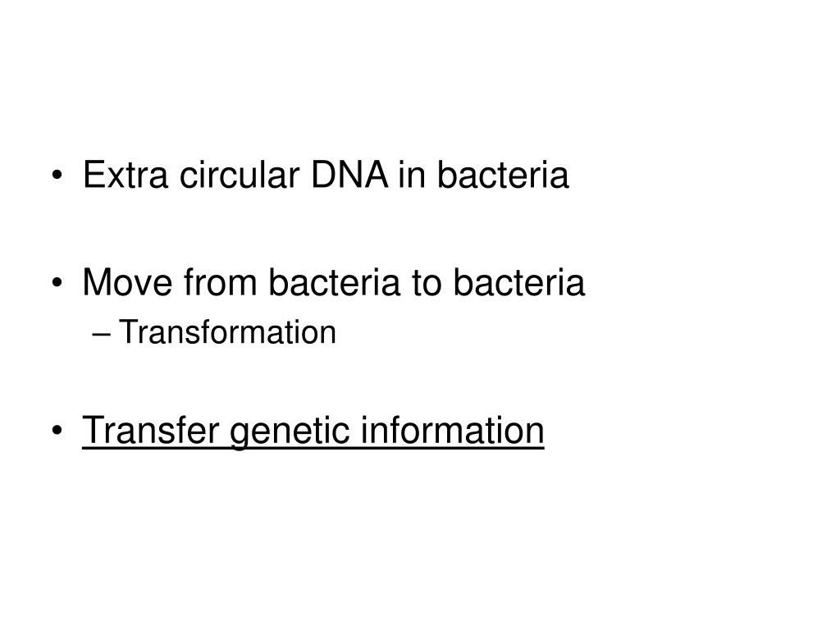Click the word bacteria ending the first bullet
840x630 pixels.
tap(503, 175)
